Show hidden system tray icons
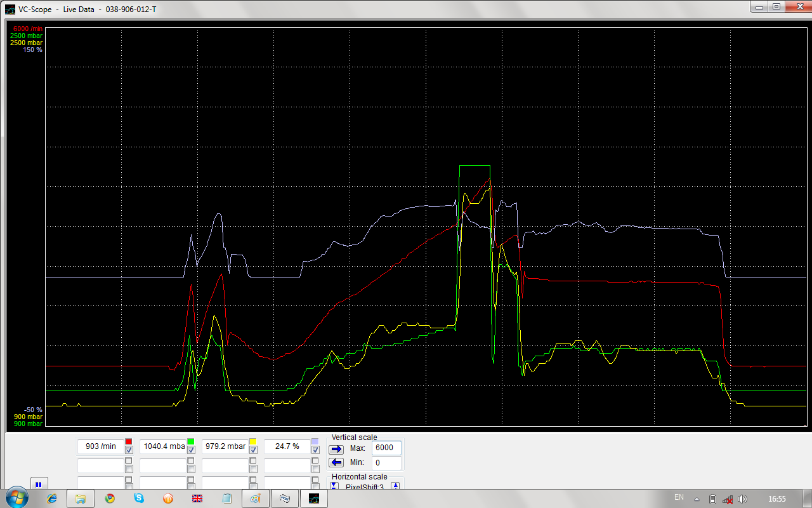812x508 pixels. coord(697,498)
